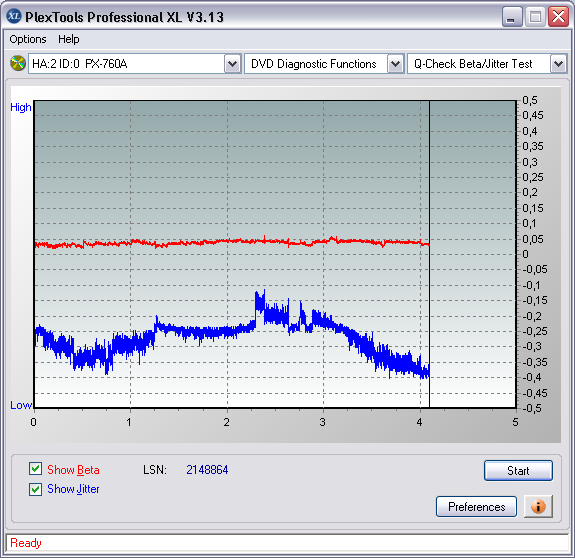The height and width of the screenshot is (558, 575).
Task: Expand the PX-760A drive dropdown arrow
Action: click(232, 64)
